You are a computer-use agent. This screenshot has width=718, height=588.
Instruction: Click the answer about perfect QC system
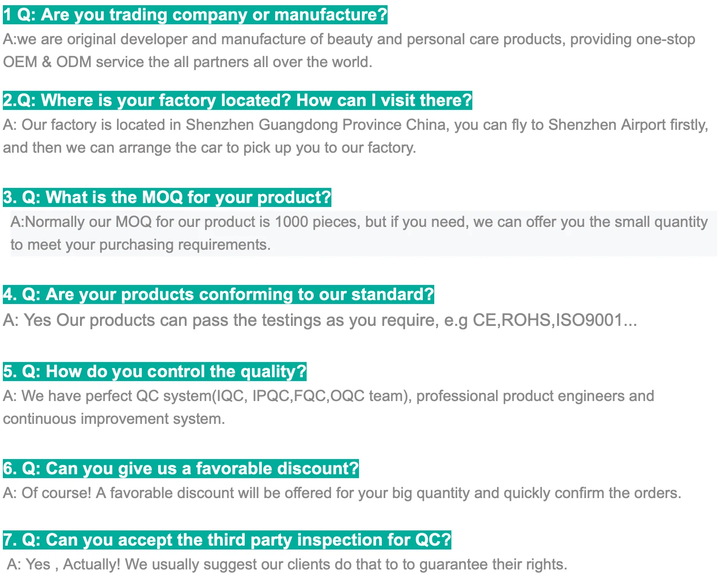pos(329,396)
